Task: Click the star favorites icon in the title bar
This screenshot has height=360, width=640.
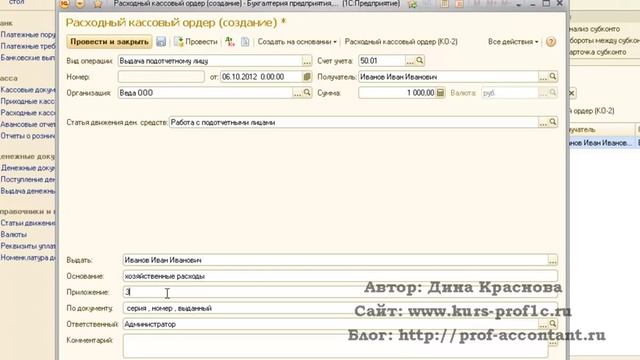Action: tap(98, 4)
